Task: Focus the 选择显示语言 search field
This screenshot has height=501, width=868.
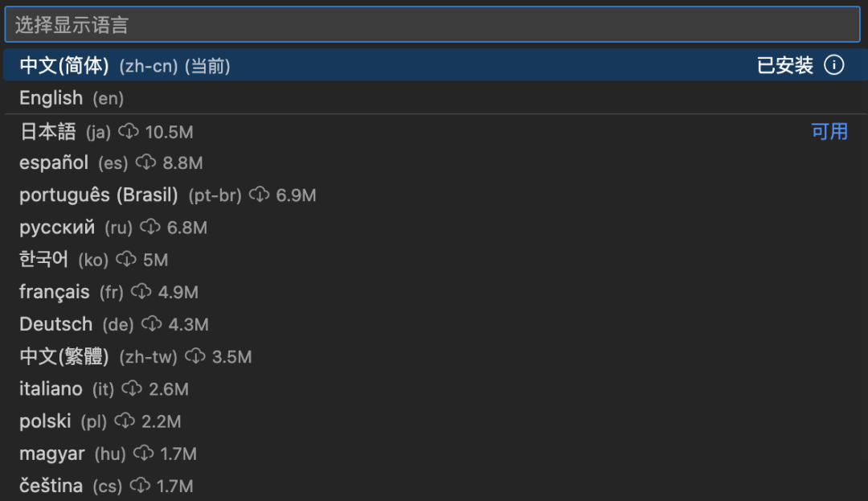Action: coord(432,25)
